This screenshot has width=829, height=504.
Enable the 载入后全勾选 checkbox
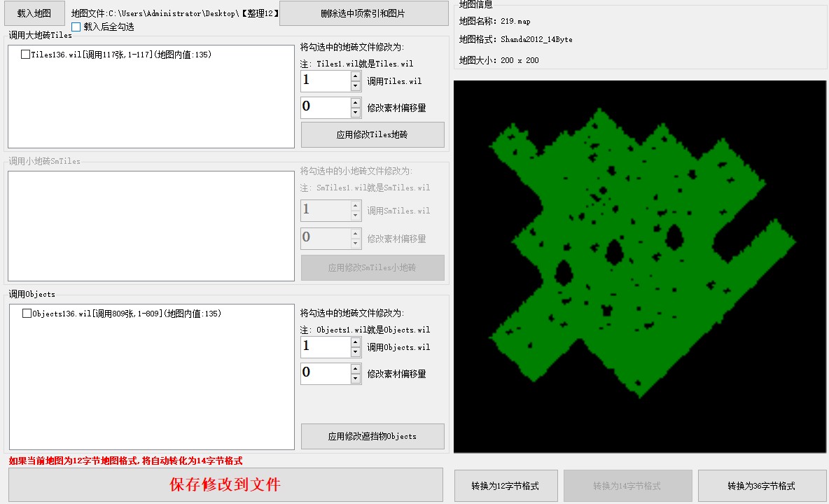[76, 27]
